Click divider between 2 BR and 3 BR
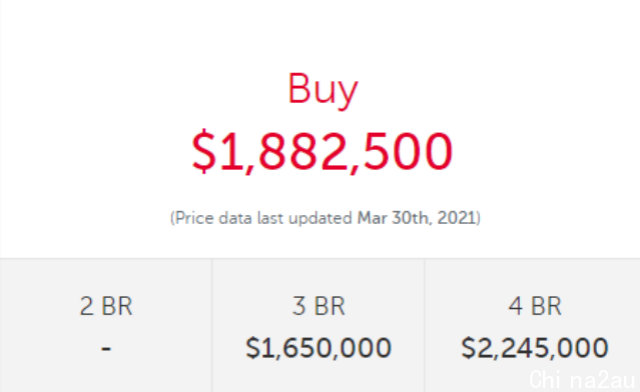 [x=212, y=325]
